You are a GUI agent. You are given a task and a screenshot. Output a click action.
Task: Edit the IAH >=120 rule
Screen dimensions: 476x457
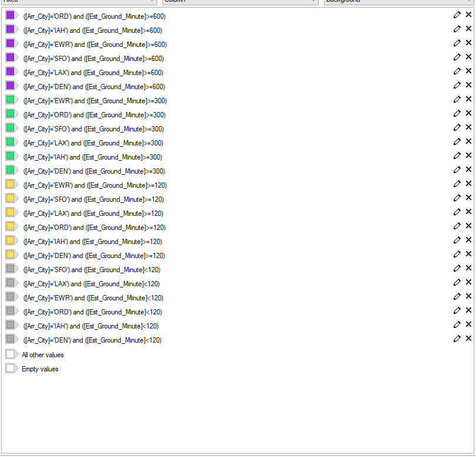point(457,241)
